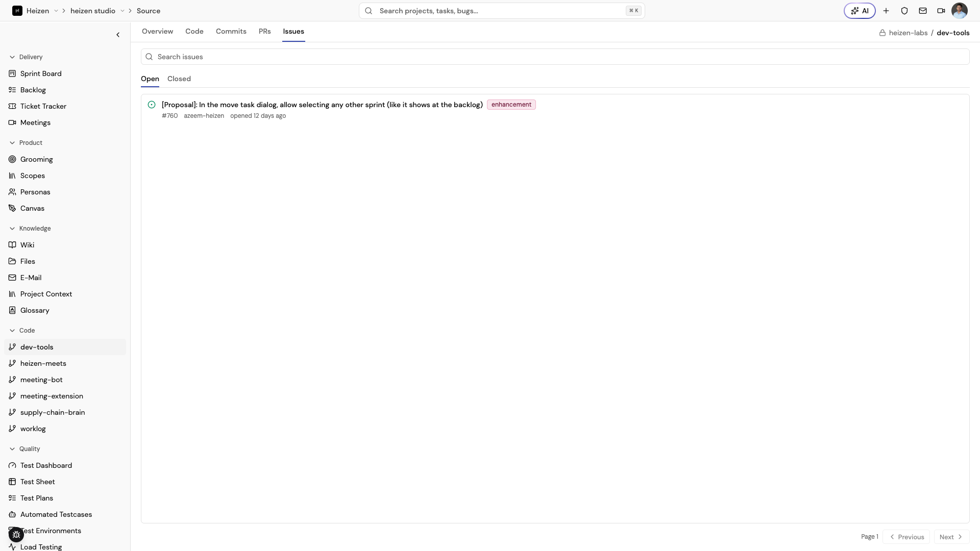Image resolution: width=980 pixels, height=551 pixels.
Task: Open the heizen studio project dropdown
Action: 122,11
